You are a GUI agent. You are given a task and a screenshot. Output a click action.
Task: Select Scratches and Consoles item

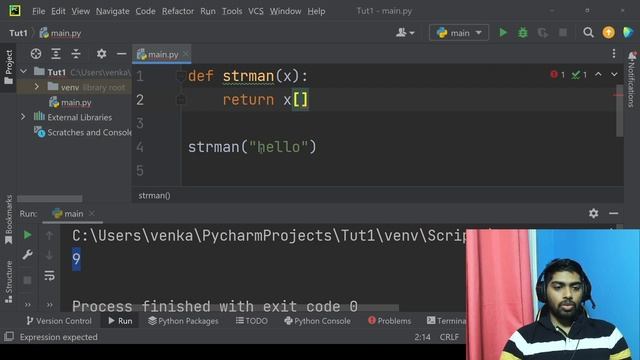[x=83, y=132]
